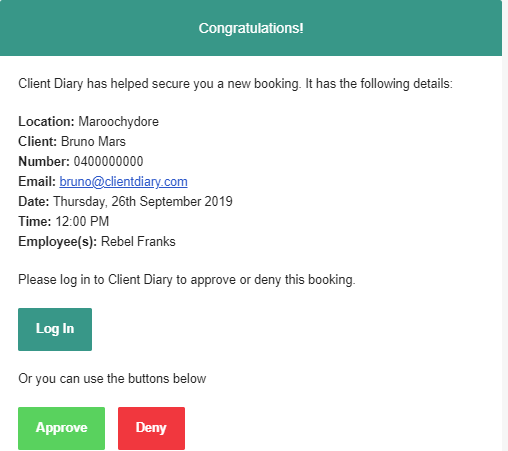
Task: Click the Congratulations! header banner
Action: [251, 28]
